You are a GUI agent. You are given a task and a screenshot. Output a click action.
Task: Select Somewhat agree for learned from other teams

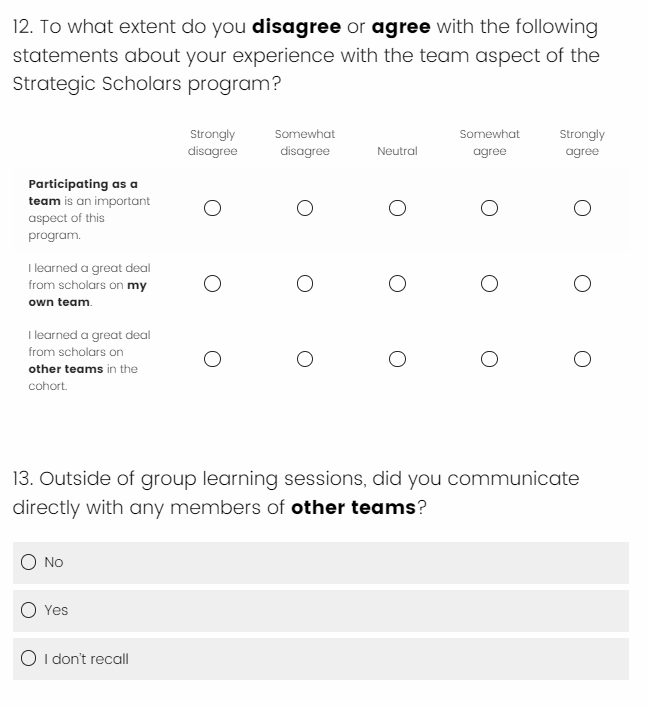(489, 359)
